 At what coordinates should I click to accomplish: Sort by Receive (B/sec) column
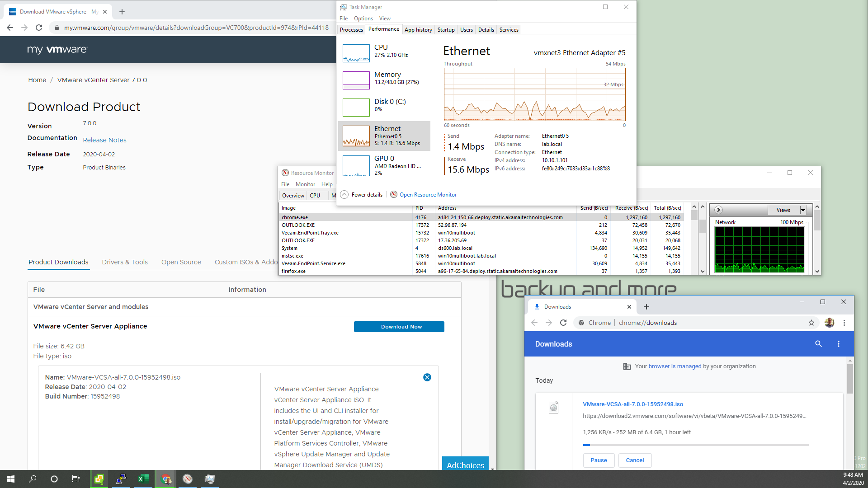[x=631, y=208]
